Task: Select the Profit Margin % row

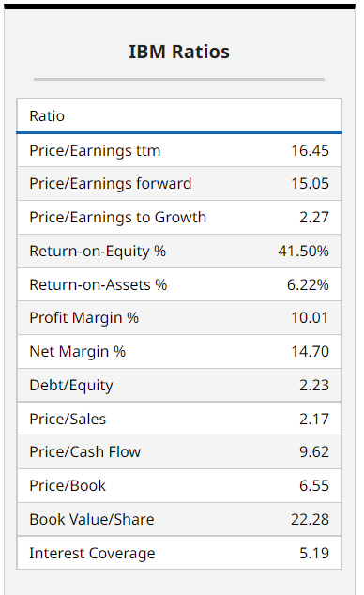Action: (179, 318)
